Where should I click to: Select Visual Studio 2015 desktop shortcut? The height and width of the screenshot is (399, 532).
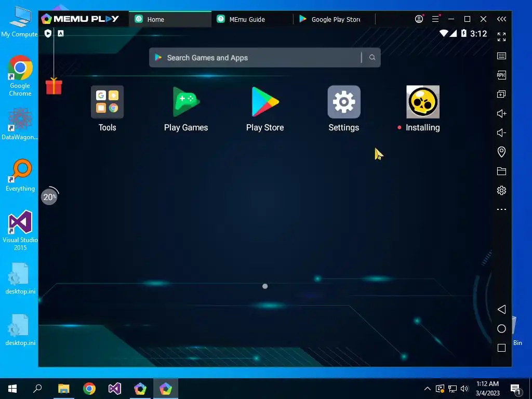point(20,230)
